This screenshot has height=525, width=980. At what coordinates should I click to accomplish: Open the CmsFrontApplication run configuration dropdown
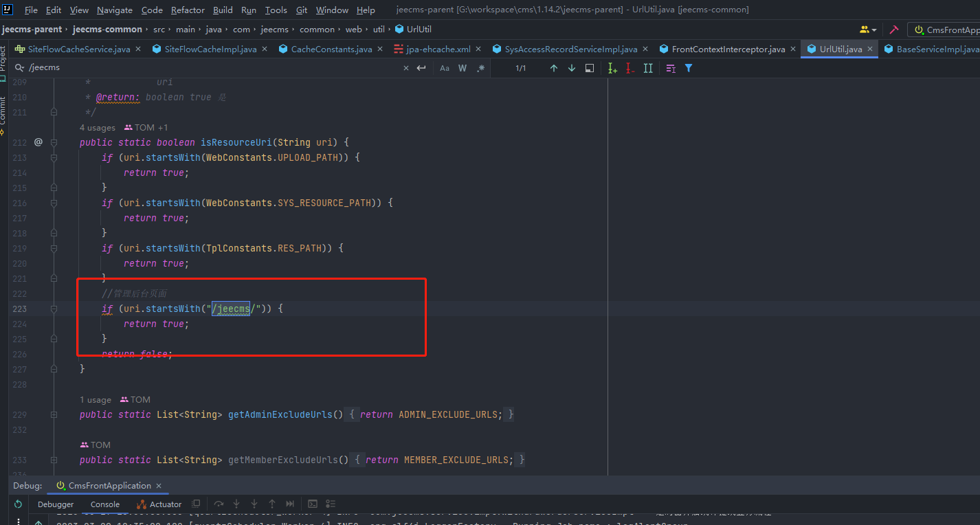(x=946, y=30)
